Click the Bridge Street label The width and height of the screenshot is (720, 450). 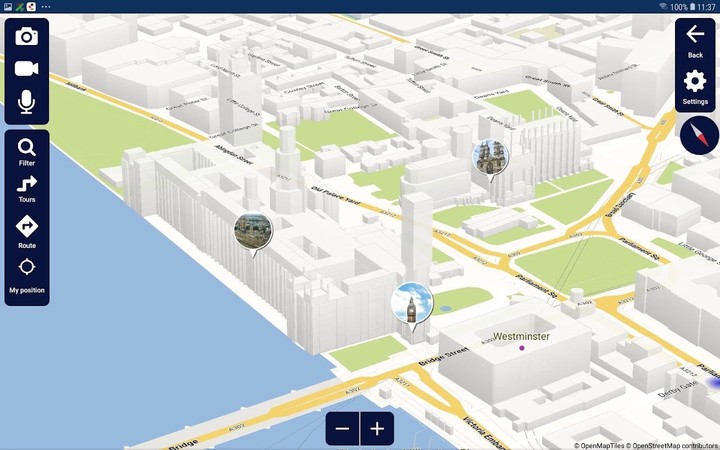coord(443,357)
